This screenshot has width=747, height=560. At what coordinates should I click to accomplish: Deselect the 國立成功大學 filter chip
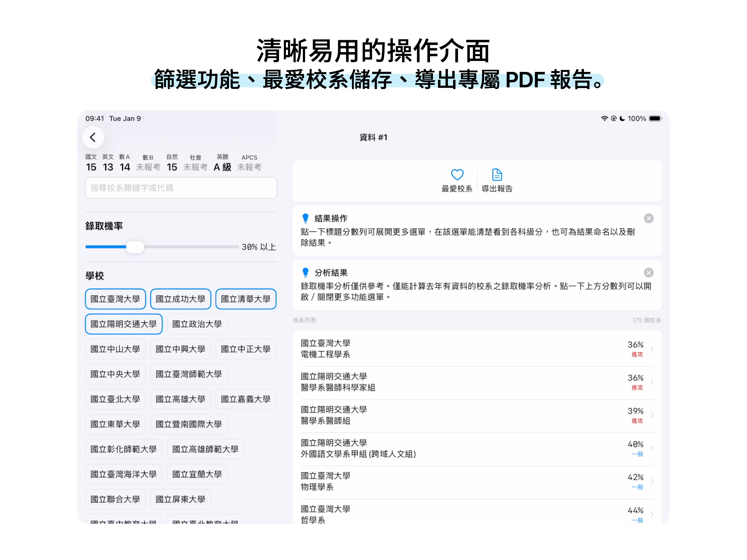[180, 299]
